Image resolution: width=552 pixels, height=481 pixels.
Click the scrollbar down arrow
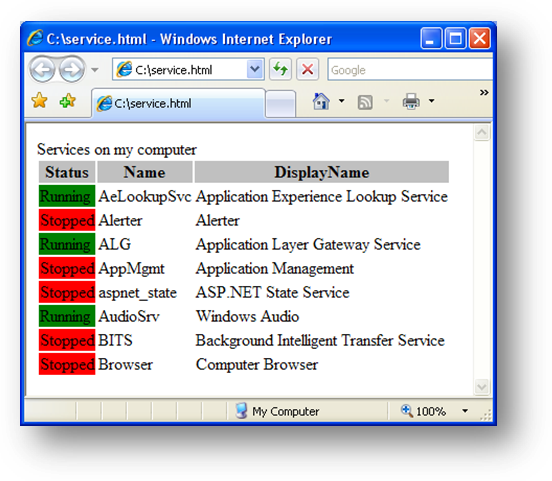pyautogui.click(x=482, y=387)
